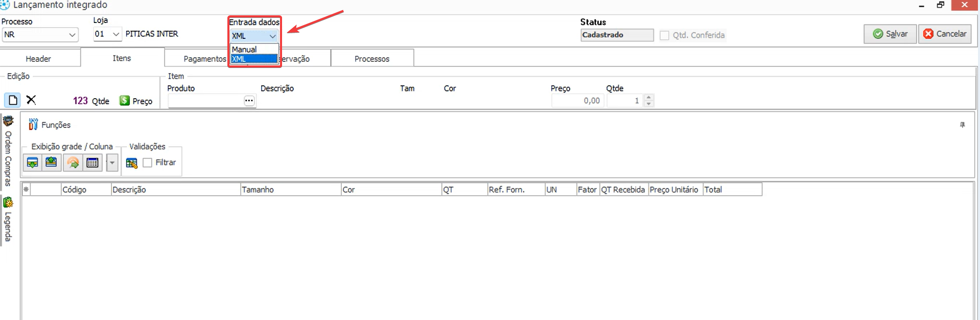Click the X delete item icon
Image resolution: width=980 pixels, height=320 pixels.
[x=31, y=100]
